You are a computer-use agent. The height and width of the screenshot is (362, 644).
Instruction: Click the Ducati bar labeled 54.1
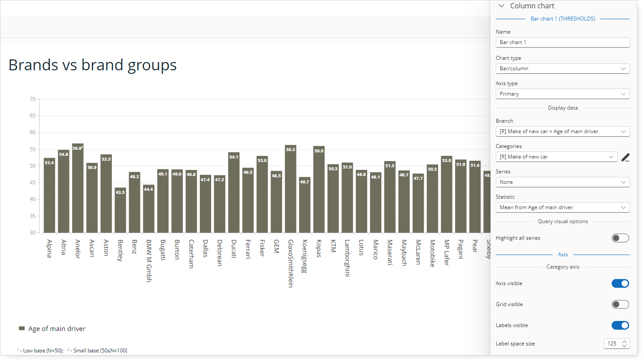(234, 193)
